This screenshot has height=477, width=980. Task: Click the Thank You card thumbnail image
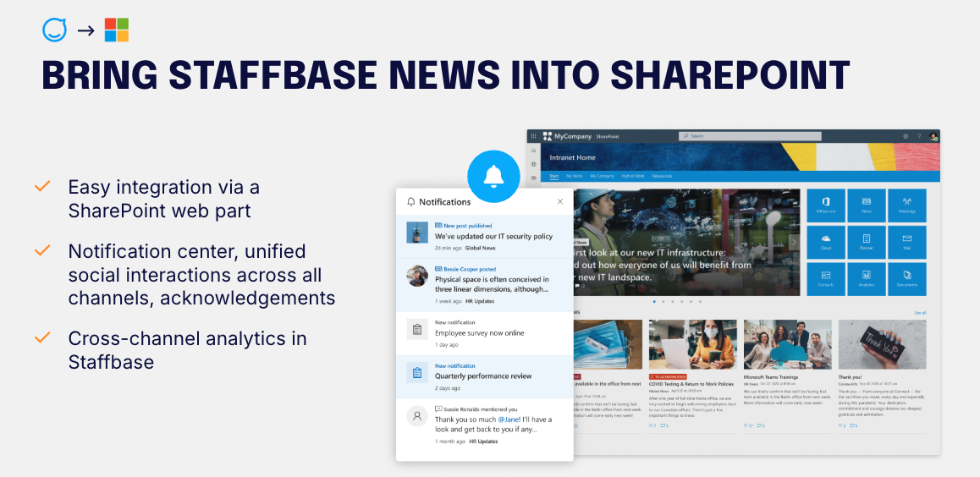point(883,344)
